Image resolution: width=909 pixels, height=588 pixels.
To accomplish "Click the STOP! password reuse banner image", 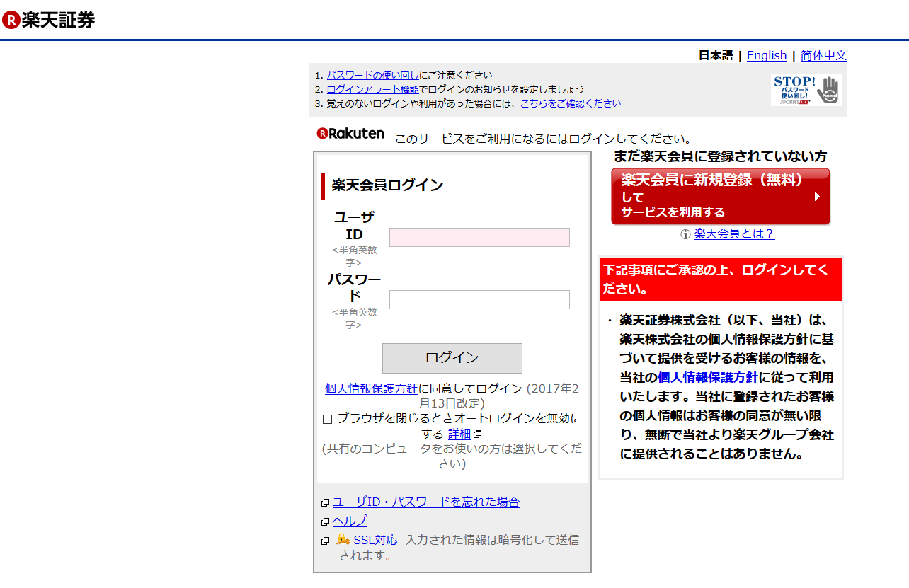I will 806,90.
